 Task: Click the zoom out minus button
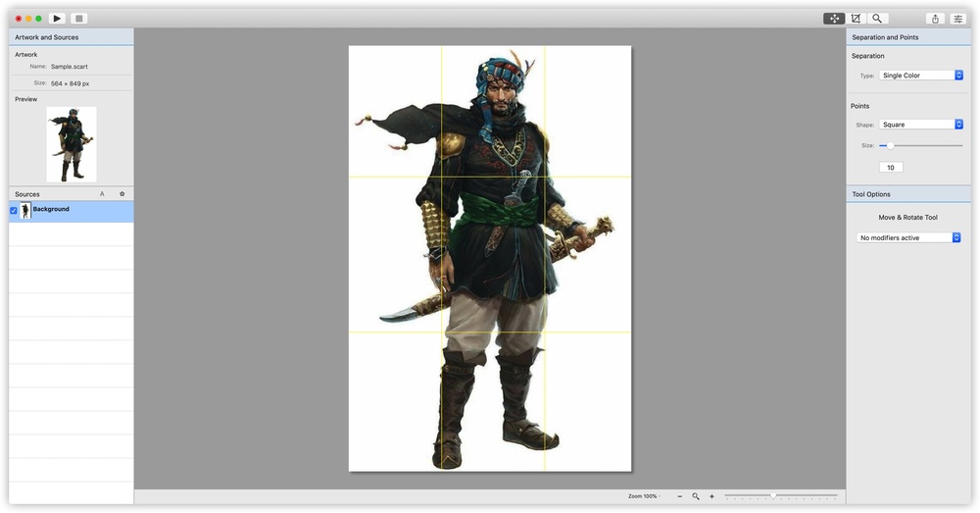[x=680, y=496]
